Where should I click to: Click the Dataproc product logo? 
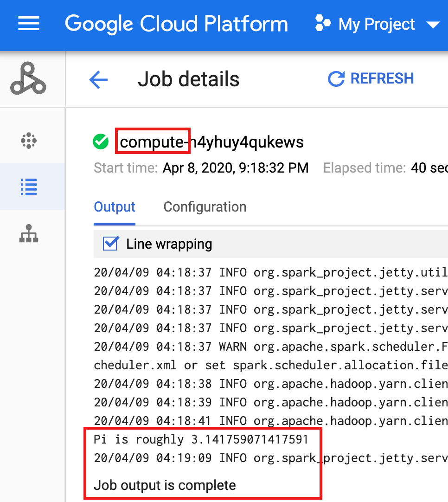(28, 79)
